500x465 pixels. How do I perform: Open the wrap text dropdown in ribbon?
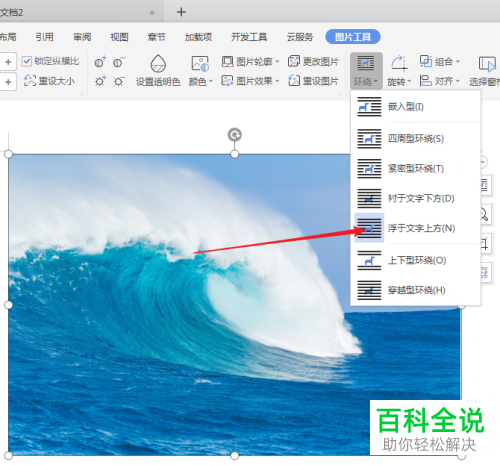(366, 71)
